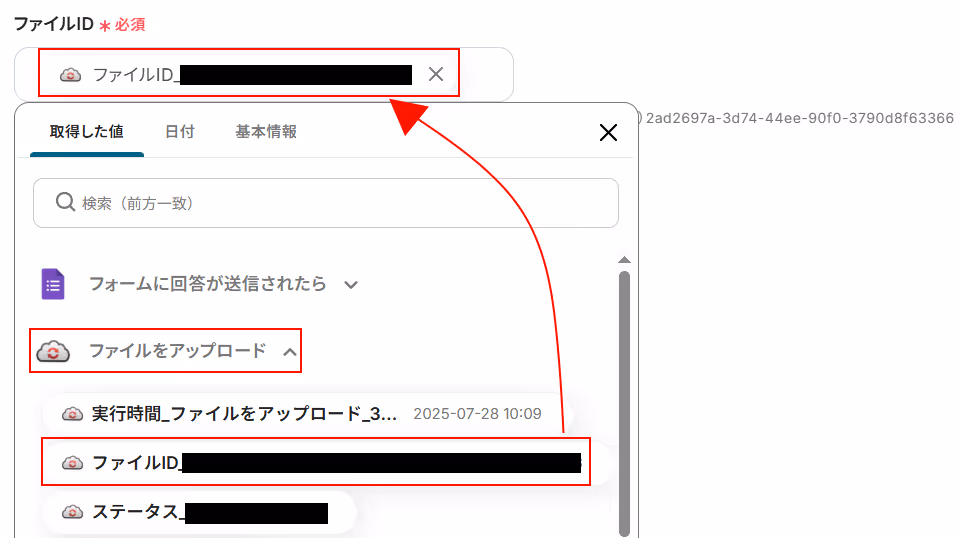Expand フォームに回答が送信されたら section chevron

[x=351, y=284]
